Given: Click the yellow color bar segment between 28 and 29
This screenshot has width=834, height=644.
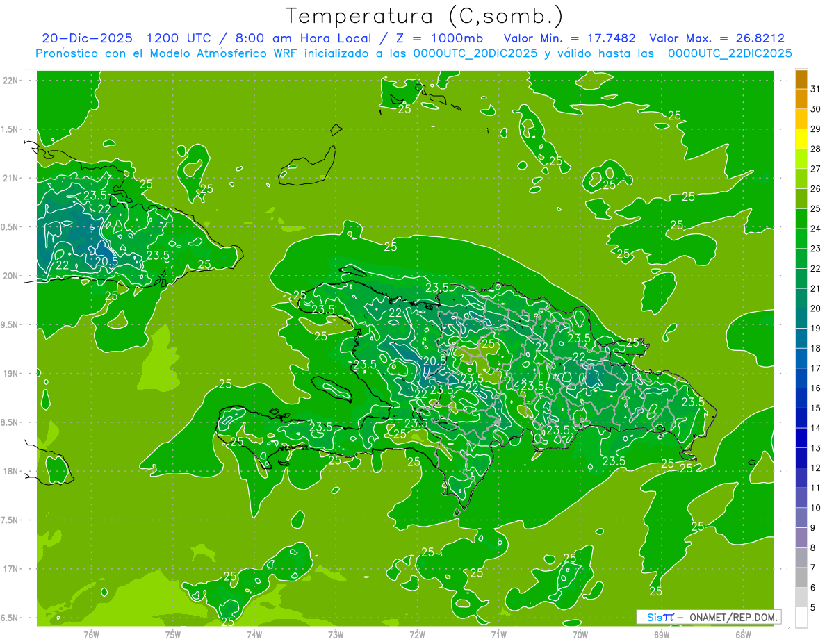Looking at the screenshot, I should pos(801,140).
